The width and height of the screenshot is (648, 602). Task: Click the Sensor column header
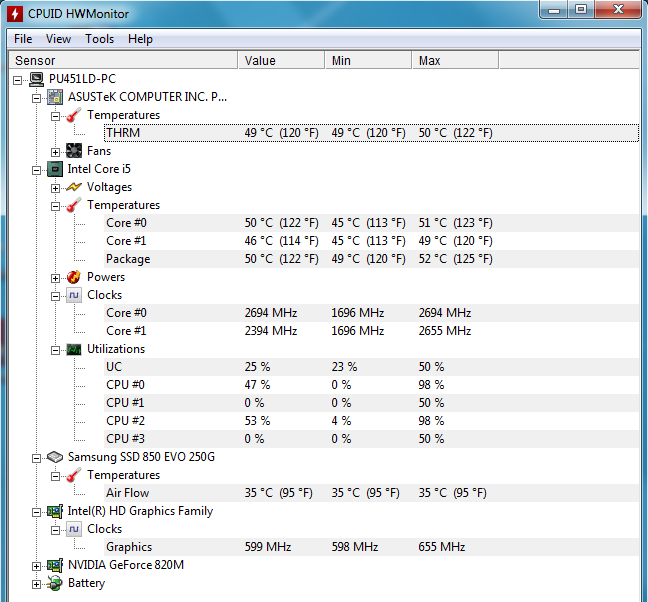[123, 60]
